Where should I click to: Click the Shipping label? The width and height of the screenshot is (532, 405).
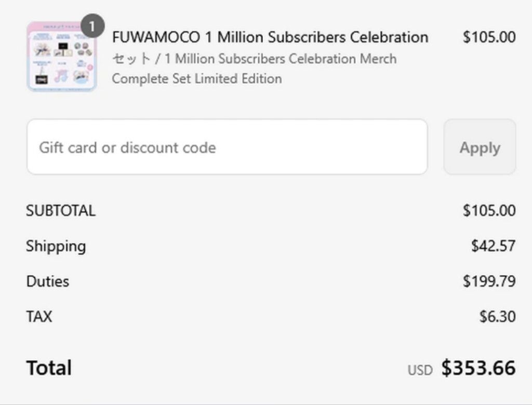pos(56,246)
